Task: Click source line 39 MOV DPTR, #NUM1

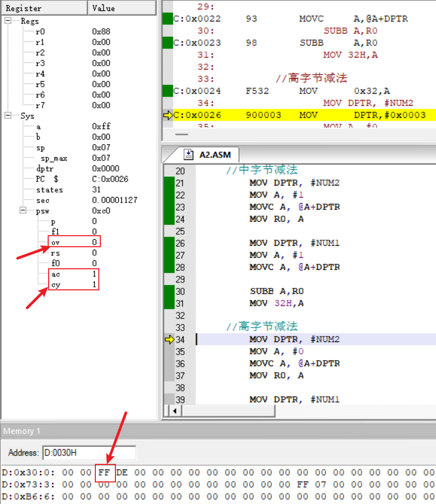Action: 294,400
